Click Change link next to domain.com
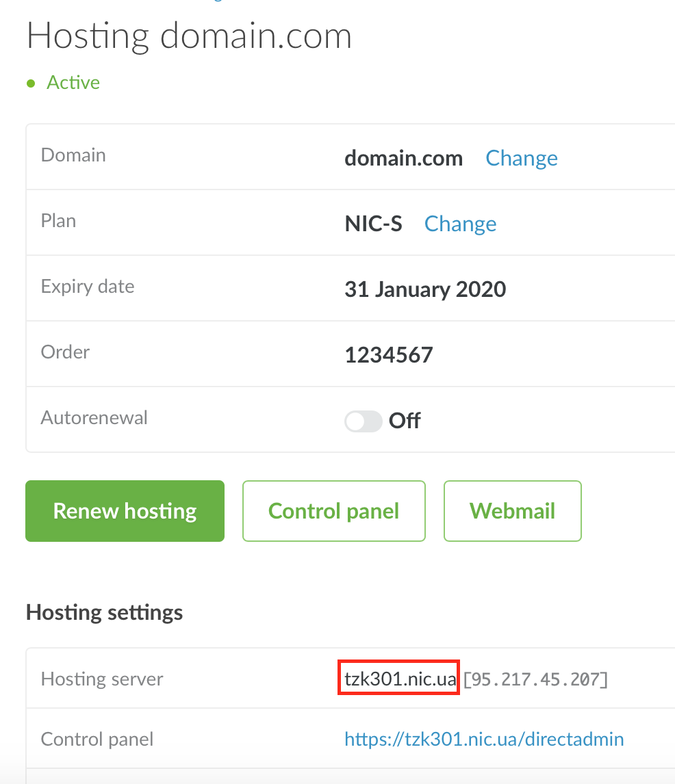 click(x=521, y=158)
